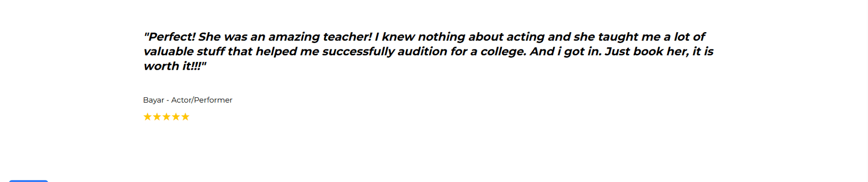
Task: Click the third star in the rating
Action: [166, 117]
